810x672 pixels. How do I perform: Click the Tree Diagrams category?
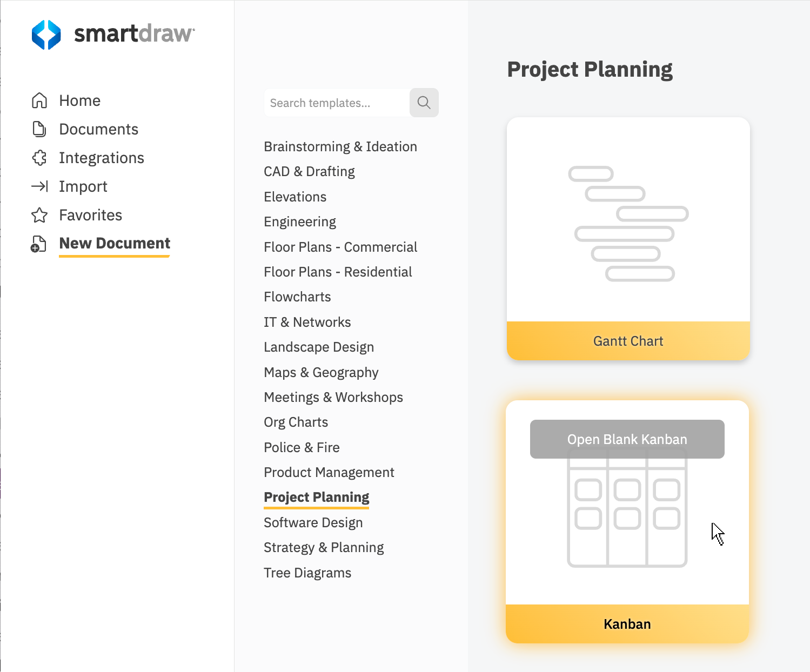[307, 572]
